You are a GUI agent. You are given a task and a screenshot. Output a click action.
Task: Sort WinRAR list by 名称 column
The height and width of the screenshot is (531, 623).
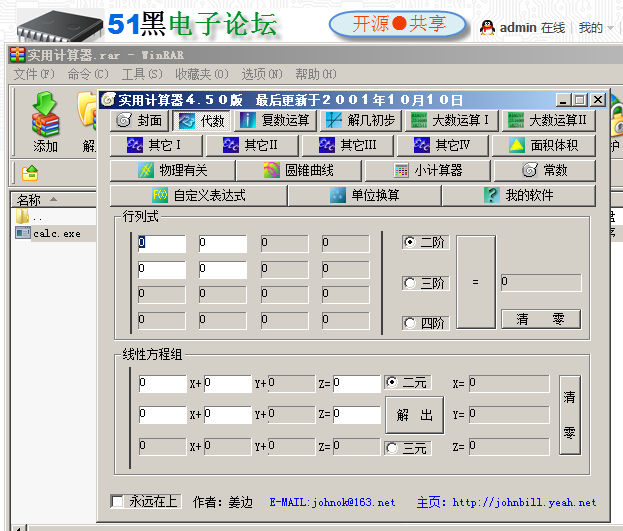[54, 200]
